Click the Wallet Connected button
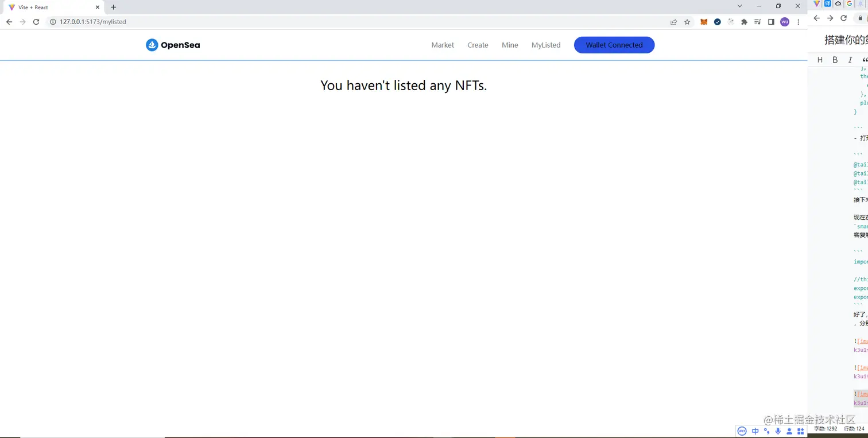Screen dimensions: 868x438 [x=614, y=45]
